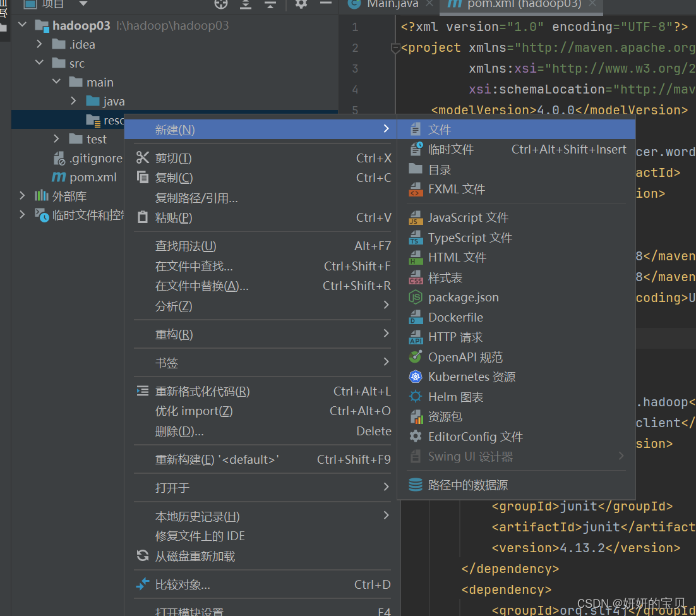Open project panel settings gear
696x616 pixels.
click(x=301, y=4)
